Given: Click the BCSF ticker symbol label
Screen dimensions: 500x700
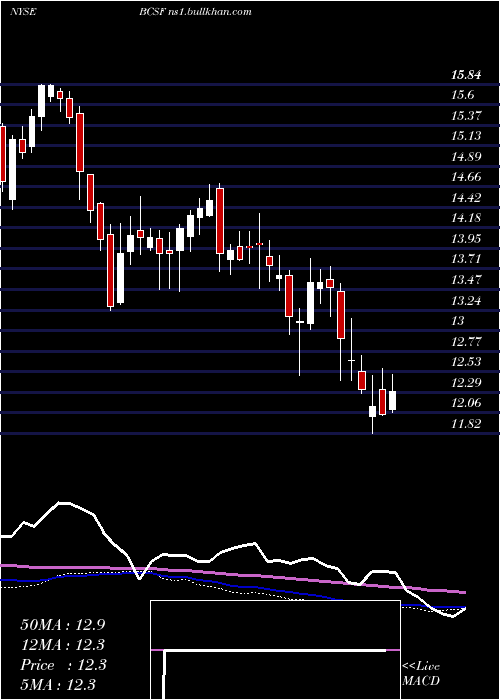Looking at the screenshot, I should point(150,12).
